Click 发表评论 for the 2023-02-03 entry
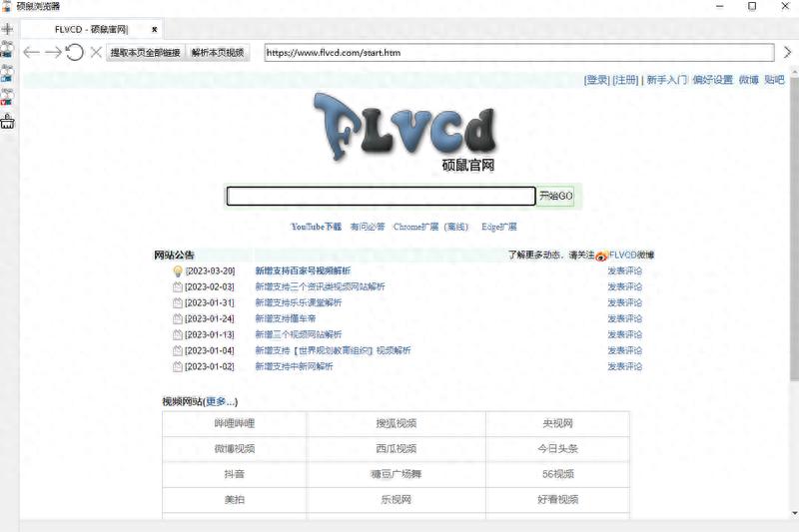 click(625, 286)
